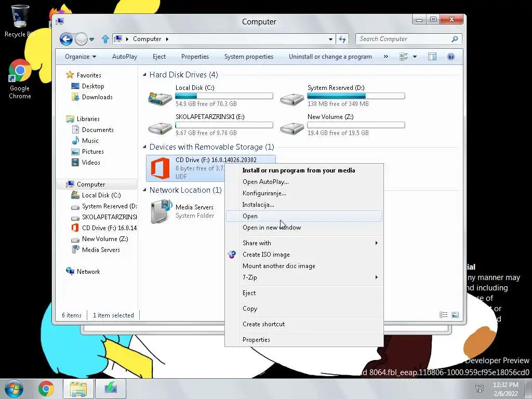Viewport: 532px width, 399px height.
Task: Click Windows Explorer taskbar button
Action: pos(78,389)
